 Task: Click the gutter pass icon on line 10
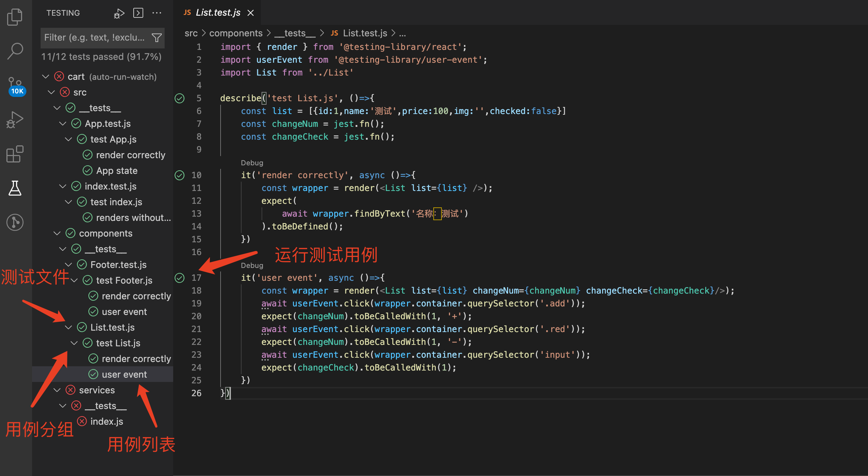(x=180, y=175)
